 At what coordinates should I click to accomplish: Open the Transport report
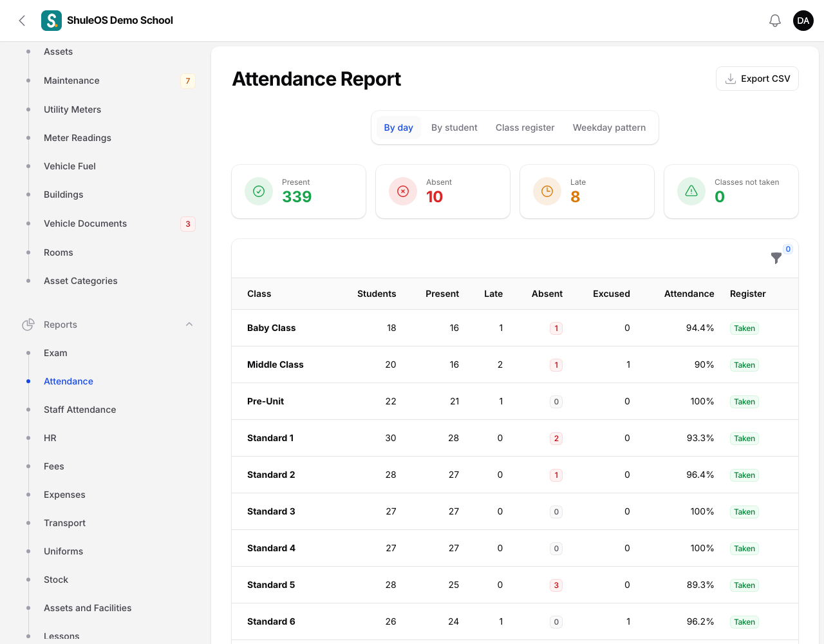tap(64, 523)
